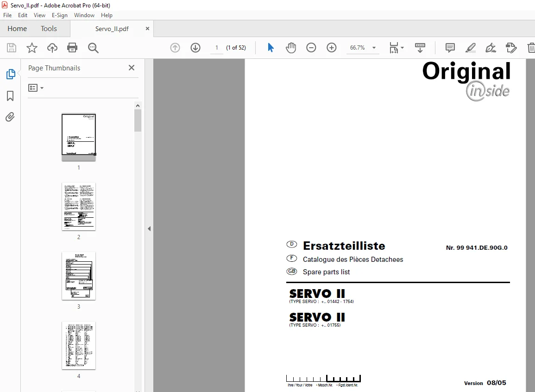The height and width of the screenshot is (392, 535).
Task: Open fit page options dropdown arrow
Action: point(402,48)
